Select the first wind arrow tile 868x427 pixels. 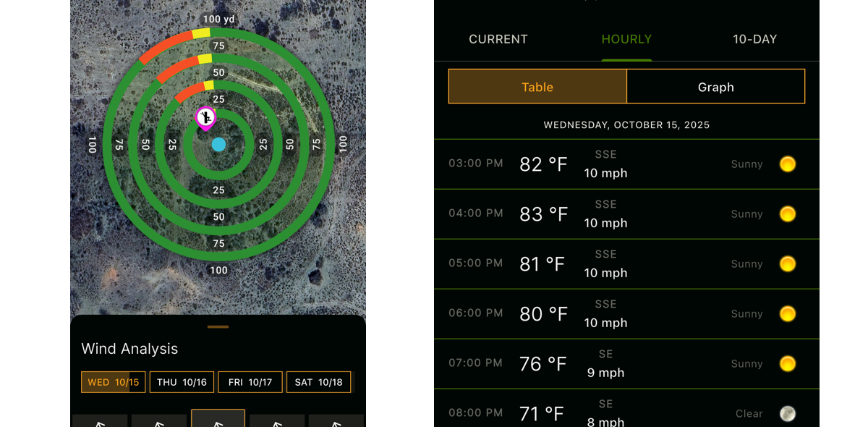pyautogui.click(x=100, y=420)
